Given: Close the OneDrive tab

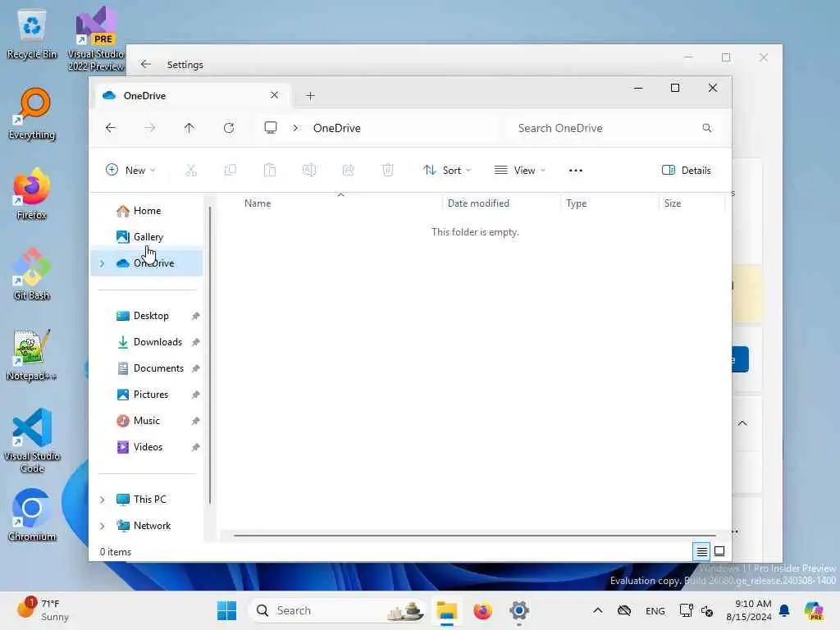Looking at the screenshot, I should 274,95.
